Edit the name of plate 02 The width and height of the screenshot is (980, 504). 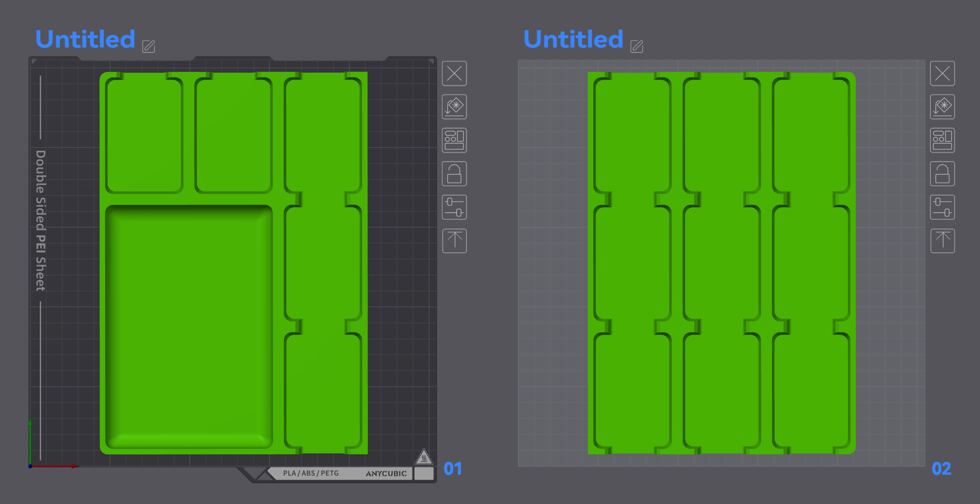pyautogui.click(x=637, y=46)
